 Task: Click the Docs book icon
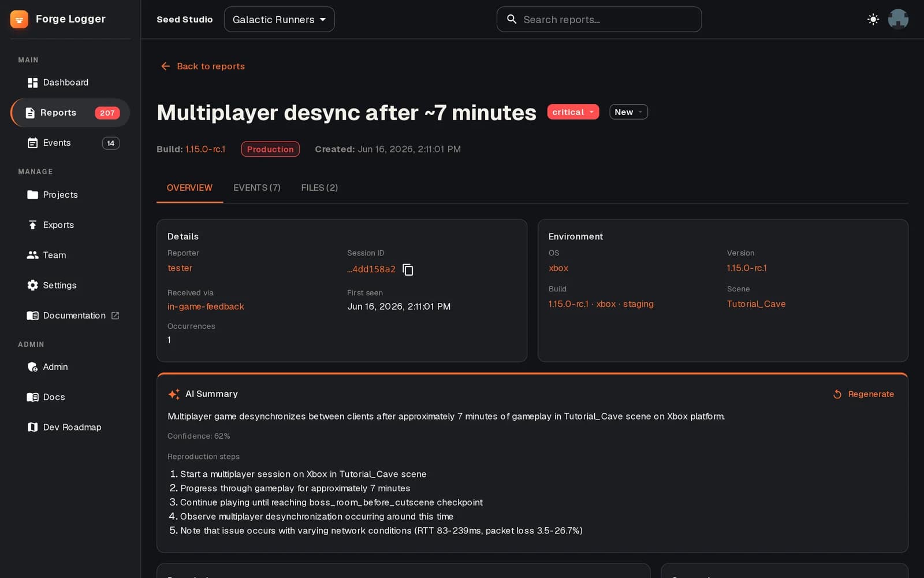(32, 397)
